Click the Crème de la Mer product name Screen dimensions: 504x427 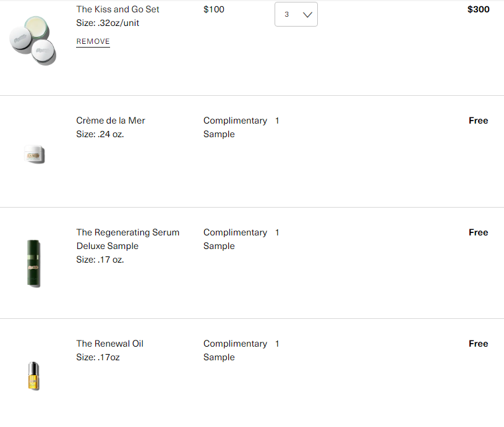(x=111, y=120)
